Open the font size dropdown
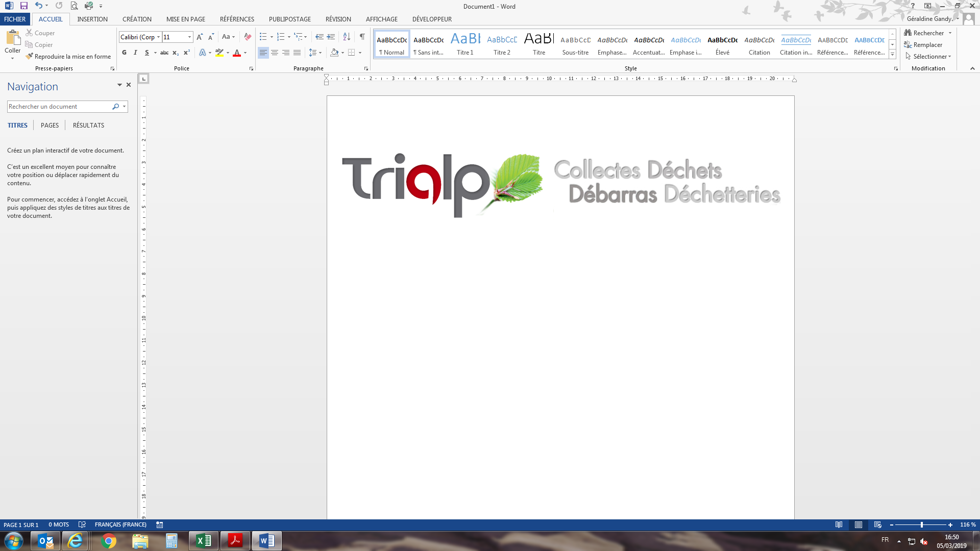980x551 pixels. point(190,37)
